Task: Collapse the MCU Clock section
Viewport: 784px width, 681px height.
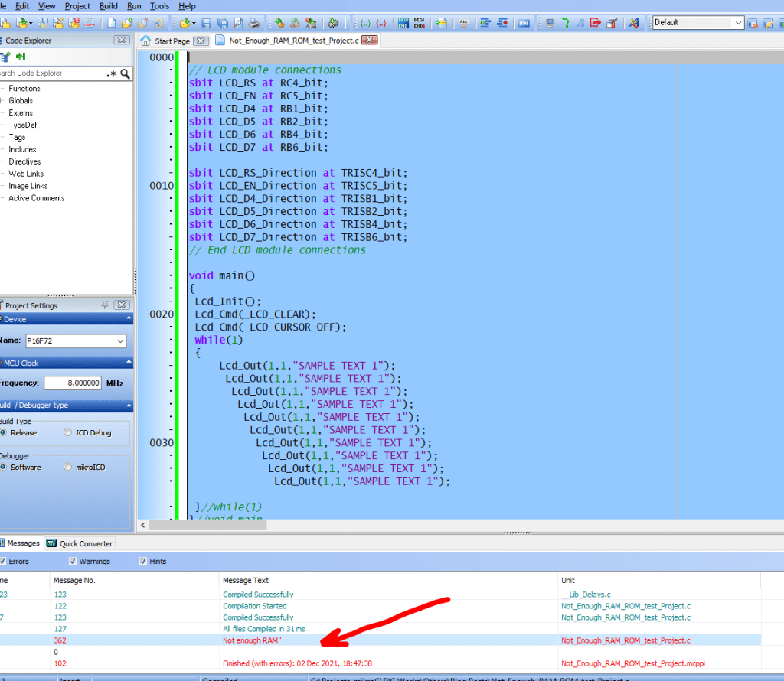Action: [129, 362]
